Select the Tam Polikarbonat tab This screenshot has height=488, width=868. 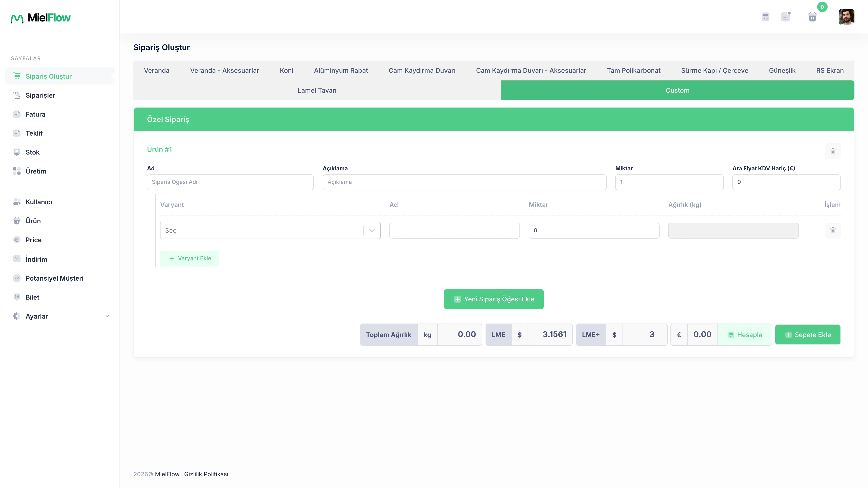633,70
